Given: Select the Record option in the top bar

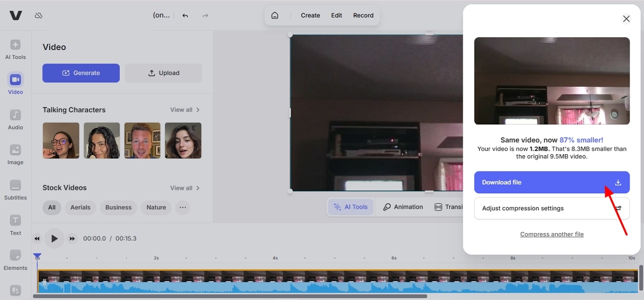Looking at the screenshot, I should tap(363, 15).
